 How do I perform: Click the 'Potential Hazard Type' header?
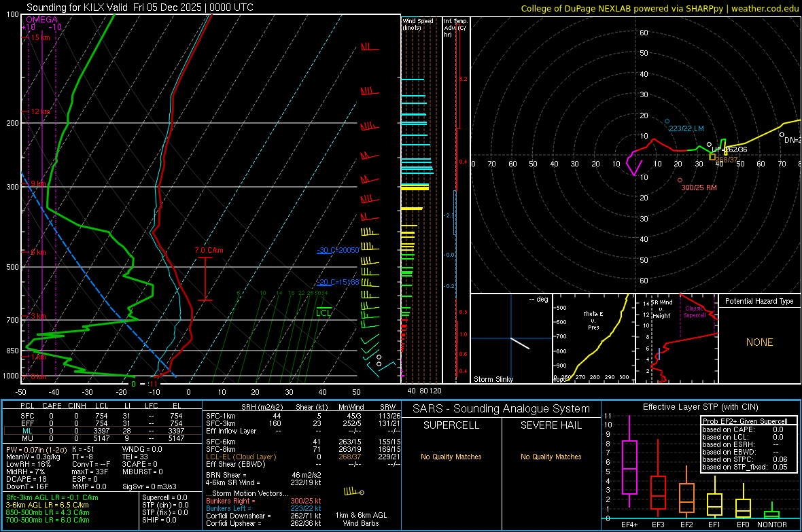759,301
